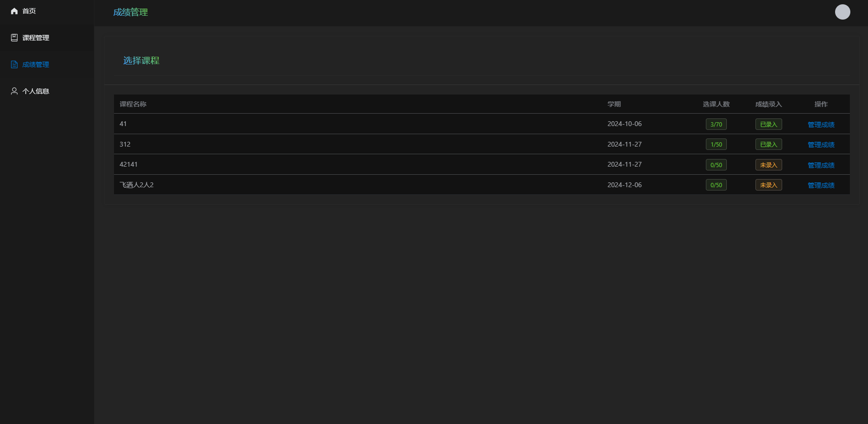The height and width of the screenshot is (424, 868).
Task: Click the 学期 column header
Action: tap(614, 104)
